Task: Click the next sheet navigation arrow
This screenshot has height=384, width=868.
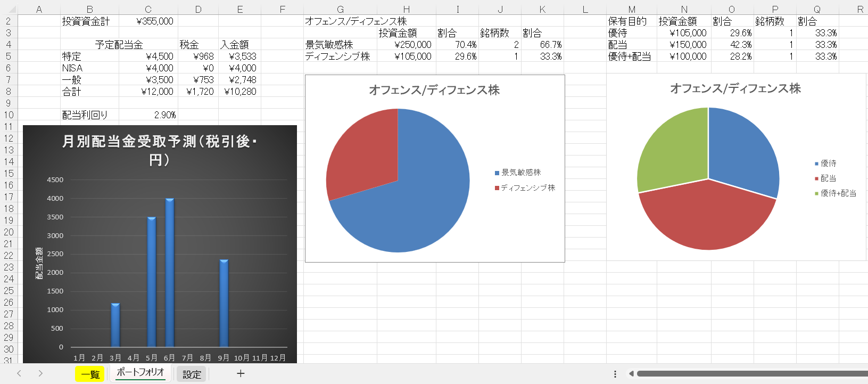Action: point(40,373)
